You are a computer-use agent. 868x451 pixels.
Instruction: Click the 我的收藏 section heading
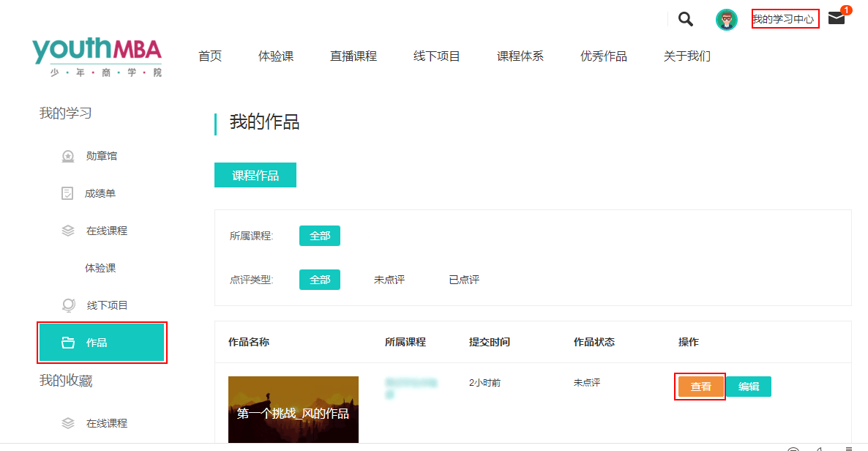click(66, 381)
